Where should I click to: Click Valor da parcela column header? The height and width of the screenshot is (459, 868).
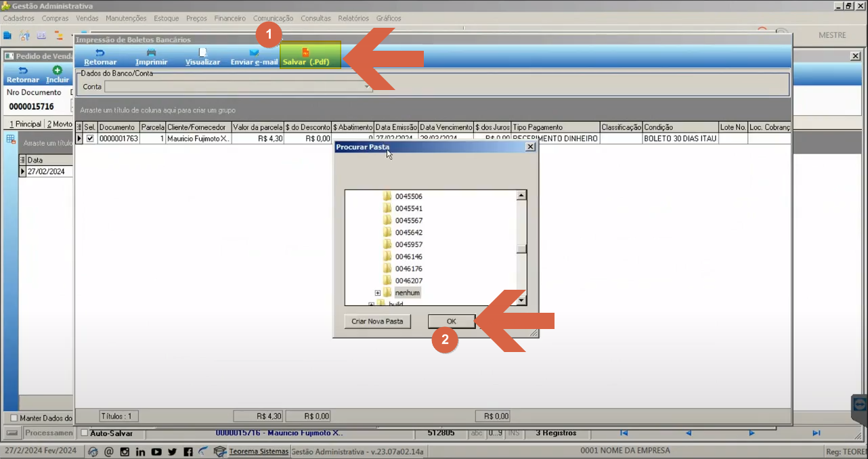click(257, 127)
